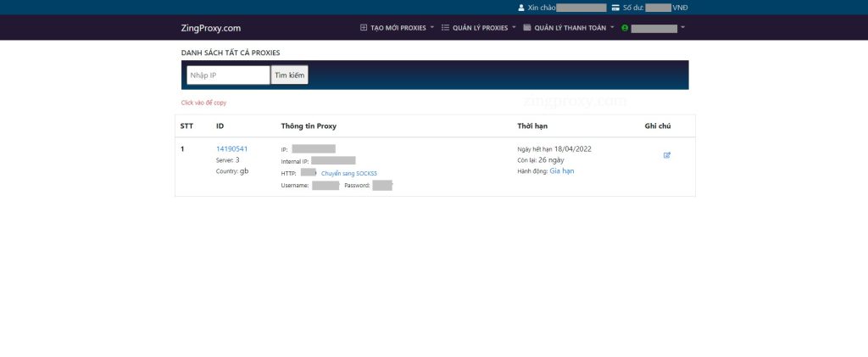Open the Quản lý thanh toán menu
This screenshot has width=868, height=357.
pyautogui.click(x=569, y=28)
